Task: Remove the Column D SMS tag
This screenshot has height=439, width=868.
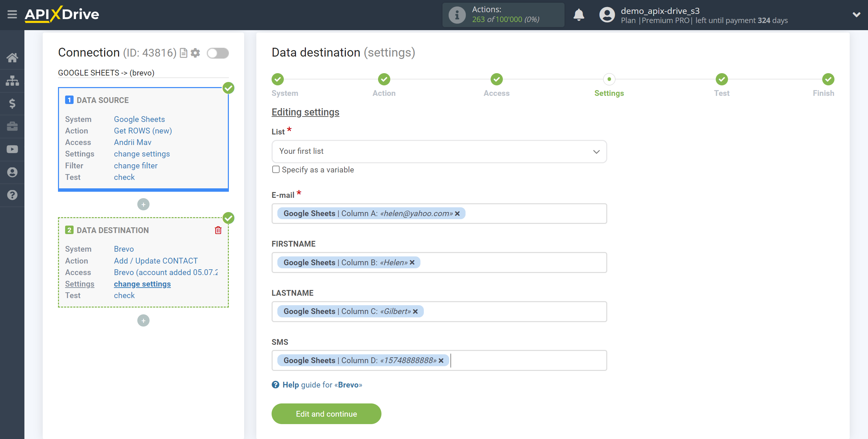Action: click(x=441, y=360)
